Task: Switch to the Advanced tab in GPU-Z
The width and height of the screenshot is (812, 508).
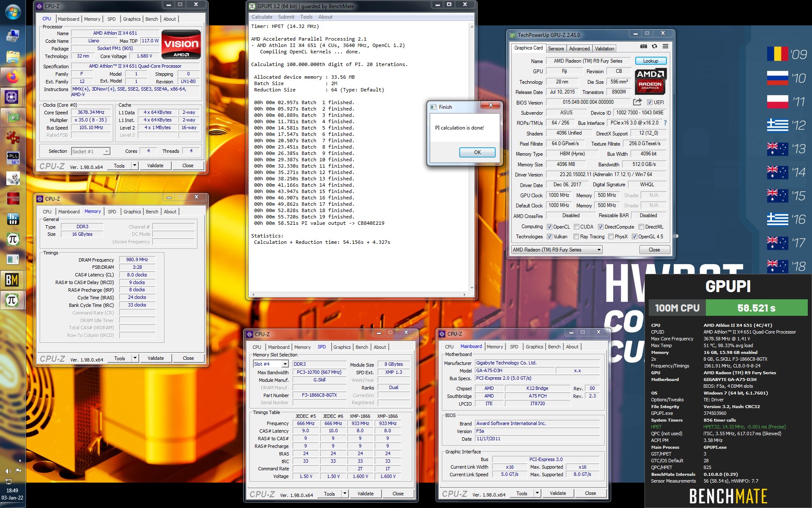Action: click(x=579, y=49)
